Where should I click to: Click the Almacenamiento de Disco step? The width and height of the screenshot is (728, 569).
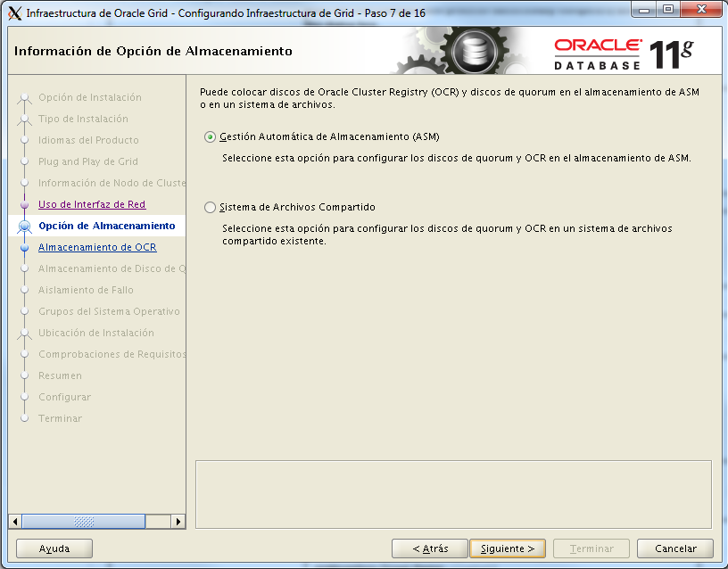pos(112,268)
